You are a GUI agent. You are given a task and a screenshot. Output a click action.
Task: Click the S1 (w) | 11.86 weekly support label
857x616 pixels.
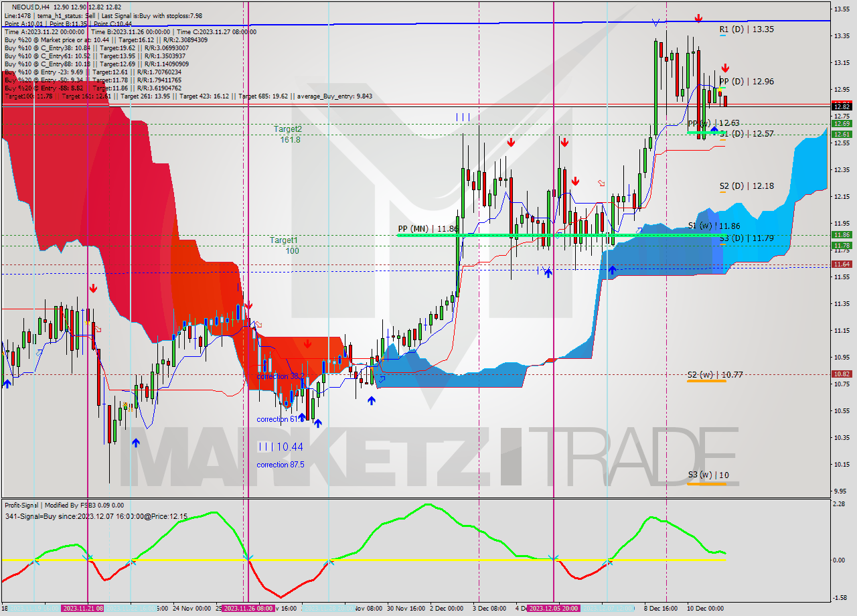tap(714, 226)
